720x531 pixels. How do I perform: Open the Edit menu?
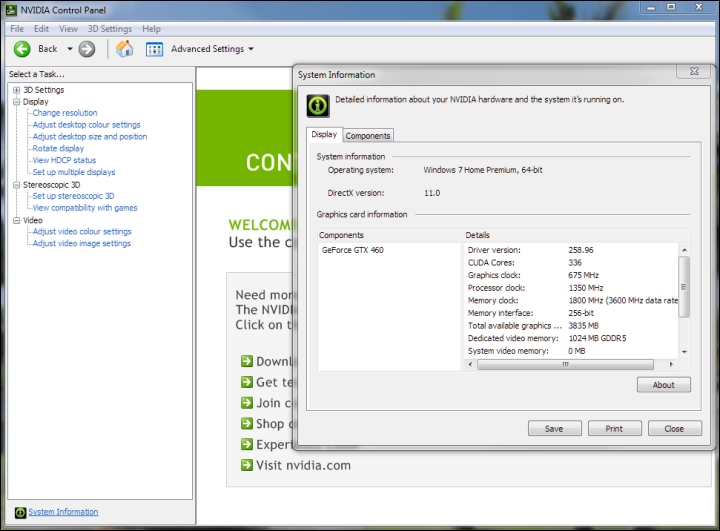tap(41, 28)
